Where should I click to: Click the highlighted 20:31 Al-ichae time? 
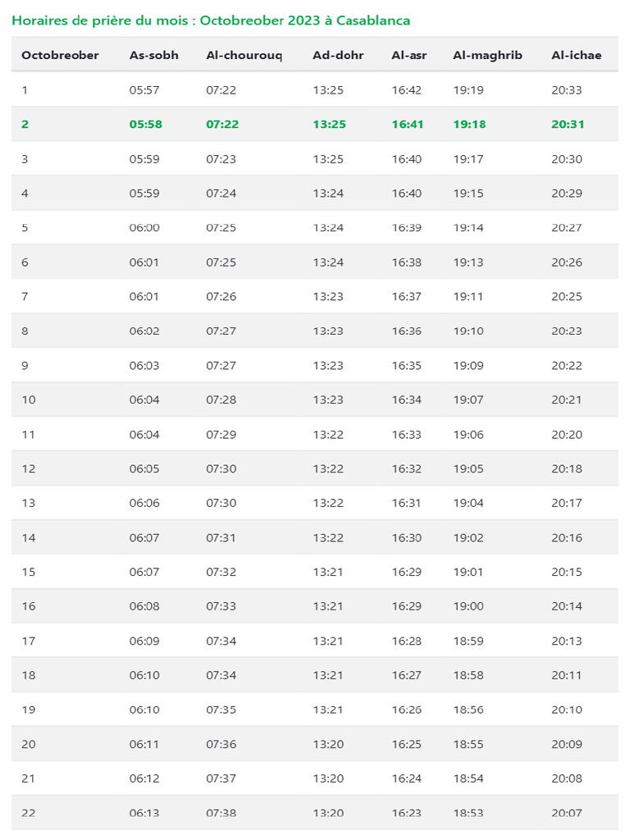568,125
